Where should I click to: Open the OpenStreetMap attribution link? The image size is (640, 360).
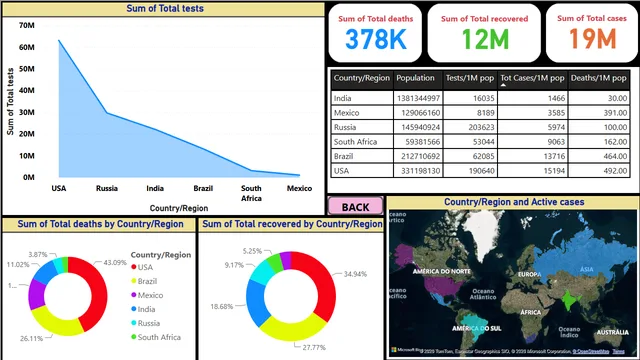click(591, 351)
